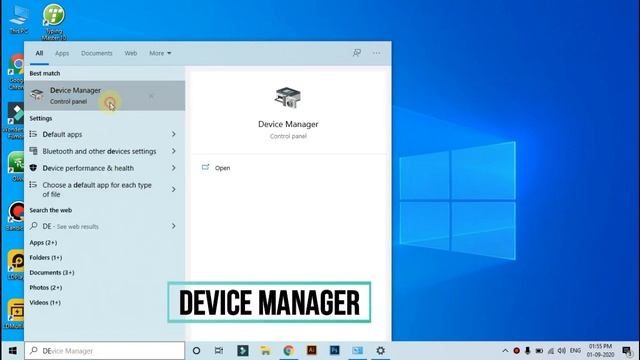
Task: Open the search options ellipsis menu
Action: (376, 53)
